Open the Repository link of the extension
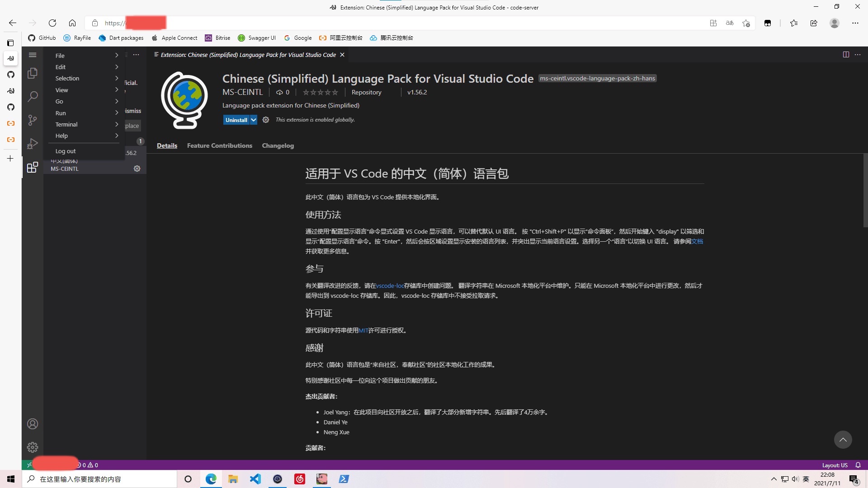The height and width of the screenshot is (488, 868). tap(366, 92)
